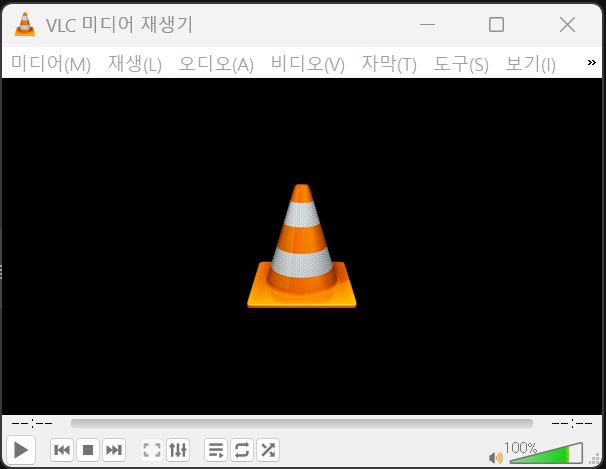Close the VLC media player window
The height and width of the screenshot is (469, 606).
(x=567, y=25)
